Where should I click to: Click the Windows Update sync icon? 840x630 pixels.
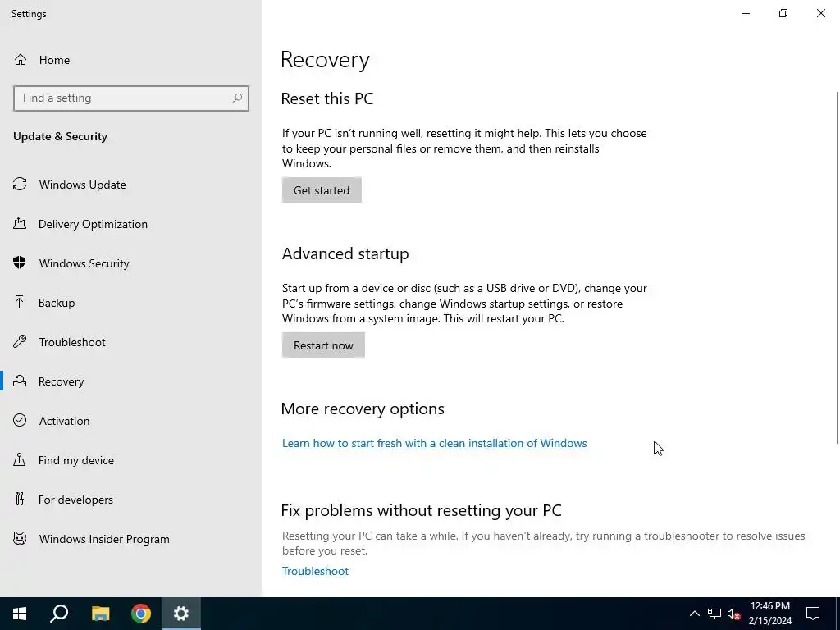(20, 185)
